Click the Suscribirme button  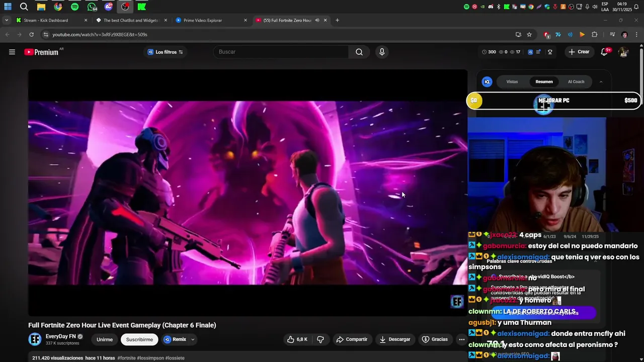[x=139, y=339]
